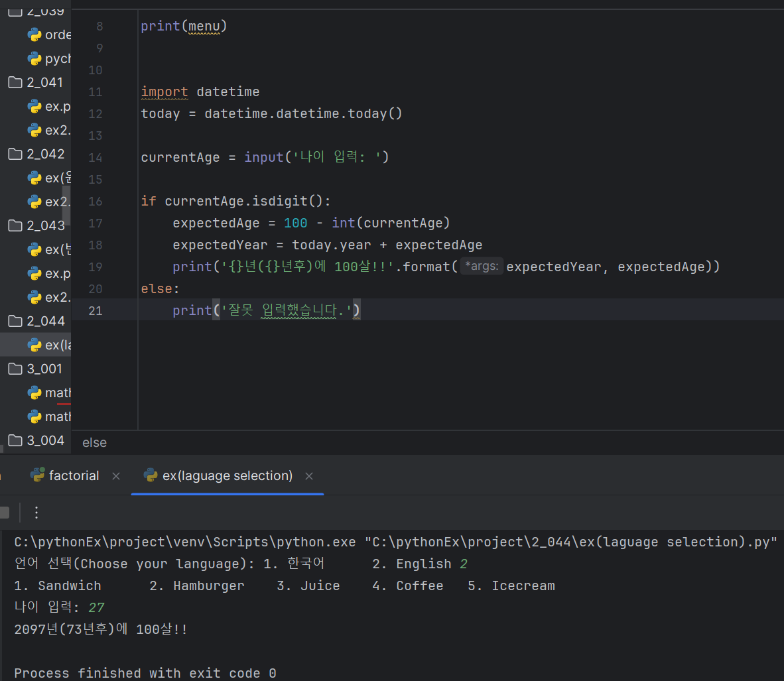Open the 2_041 folder in project tree
This screenshot has height=681, width=784.
(36, 82)
